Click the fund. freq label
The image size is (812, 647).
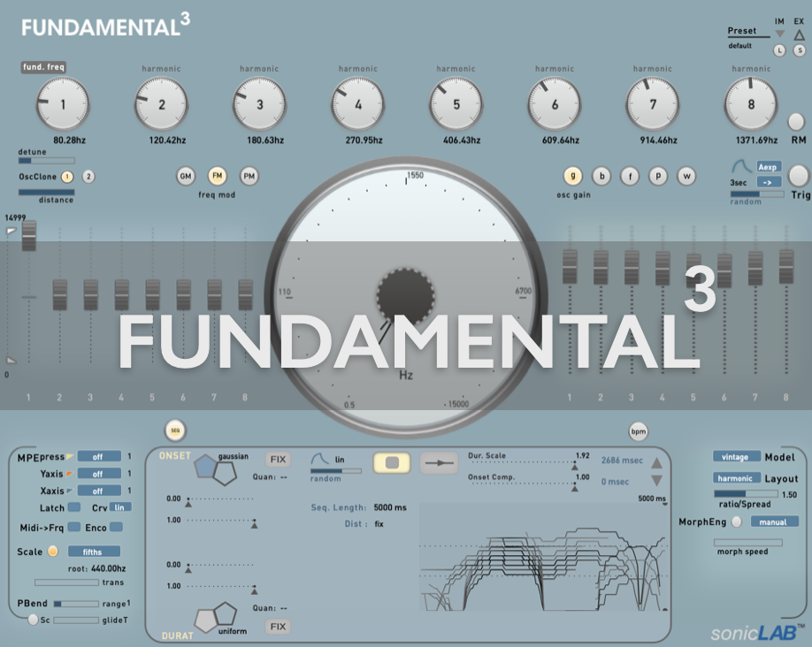[43, 67]
